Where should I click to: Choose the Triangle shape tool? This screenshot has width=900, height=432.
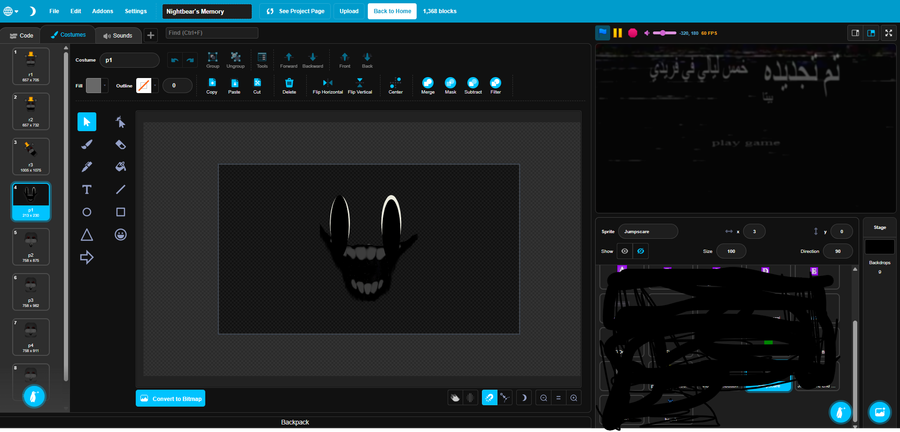tap(87, 235)
